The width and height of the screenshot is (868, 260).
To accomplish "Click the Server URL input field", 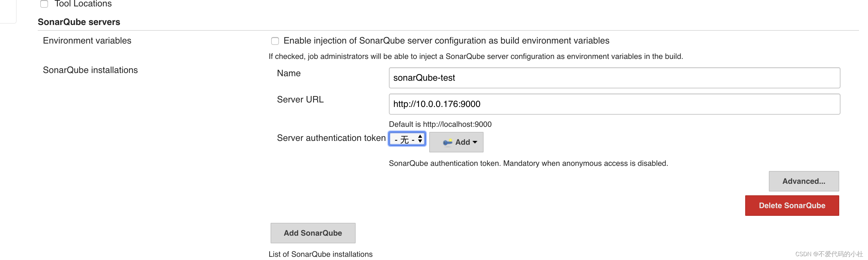I will tap(614, 104).
